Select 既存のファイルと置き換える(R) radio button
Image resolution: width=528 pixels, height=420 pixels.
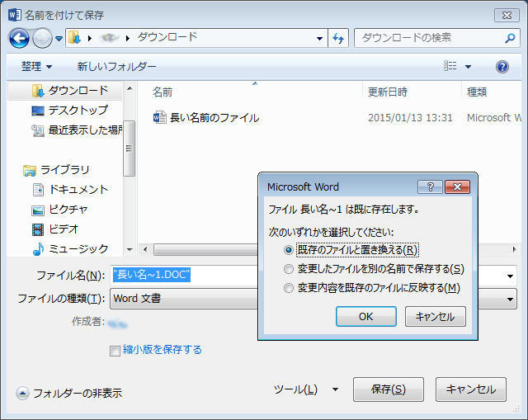288,250
